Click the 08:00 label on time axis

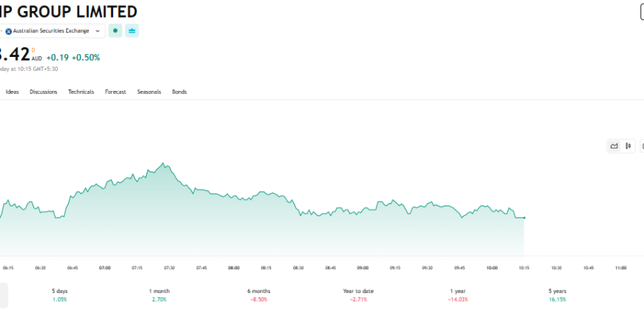coord(233,268)
